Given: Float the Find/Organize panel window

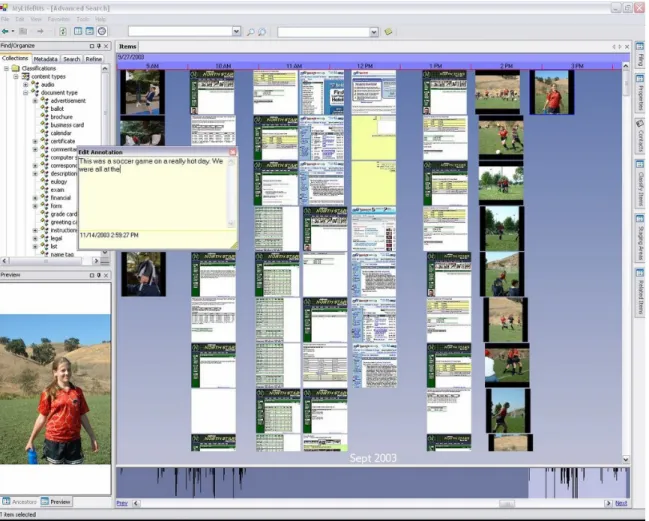Looking at the screenshot, I should [91, 46].
